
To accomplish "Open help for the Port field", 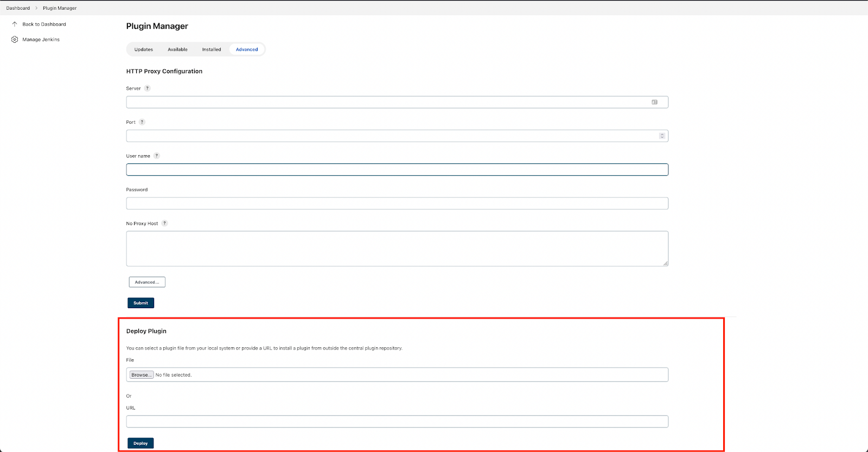I will [x=142, y=122].
